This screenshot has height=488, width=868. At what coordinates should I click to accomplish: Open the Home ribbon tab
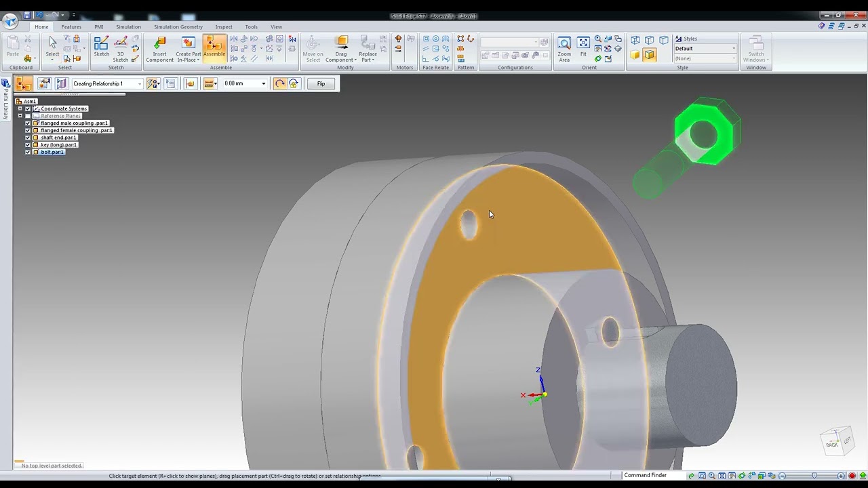pyautogui.click(x=41, y=27)
